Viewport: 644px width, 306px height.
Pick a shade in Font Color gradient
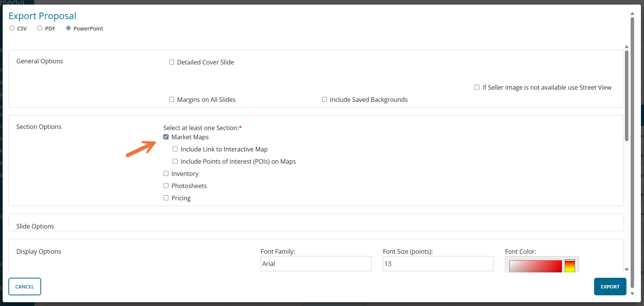(x=535, y=266)
